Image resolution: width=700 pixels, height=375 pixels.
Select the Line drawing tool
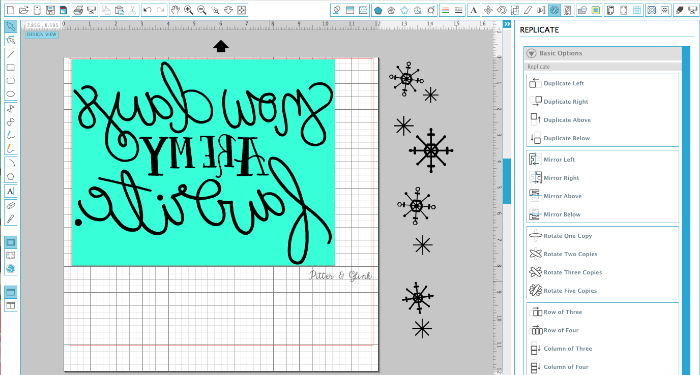(11, 54)
